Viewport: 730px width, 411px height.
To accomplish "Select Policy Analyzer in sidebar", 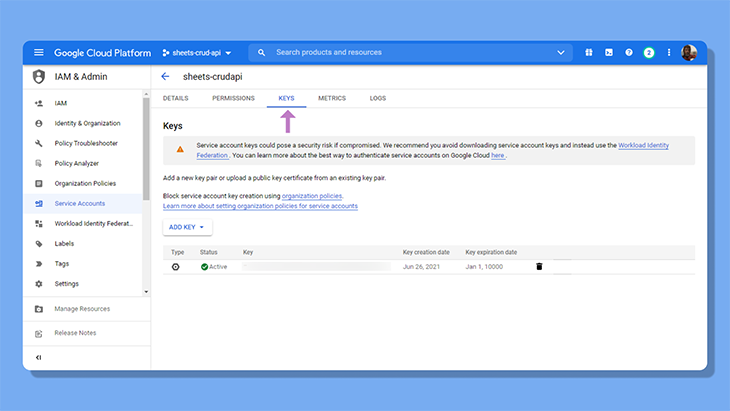I will pyautogui.click(x=77, y=163).
